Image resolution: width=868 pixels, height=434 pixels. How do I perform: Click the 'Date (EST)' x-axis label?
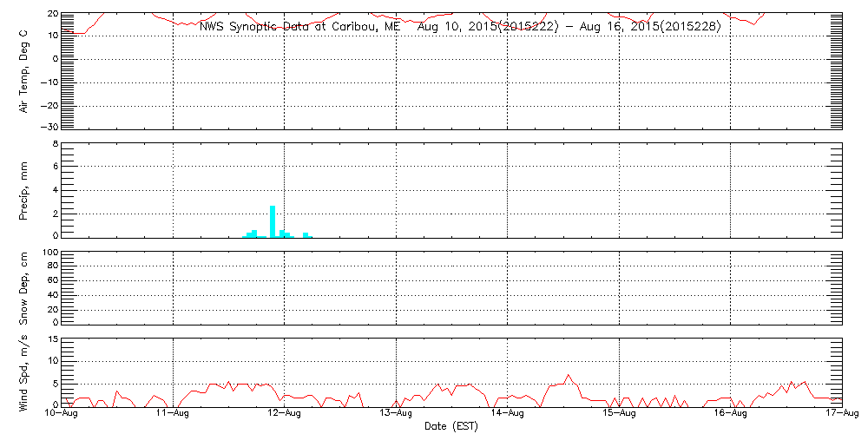coord(451,426)
